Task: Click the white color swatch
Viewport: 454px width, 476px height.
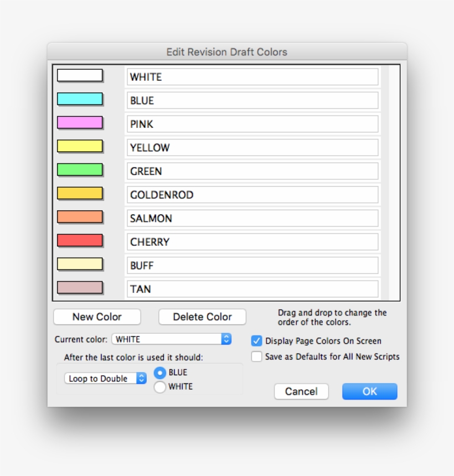Action: pos(80,75)
